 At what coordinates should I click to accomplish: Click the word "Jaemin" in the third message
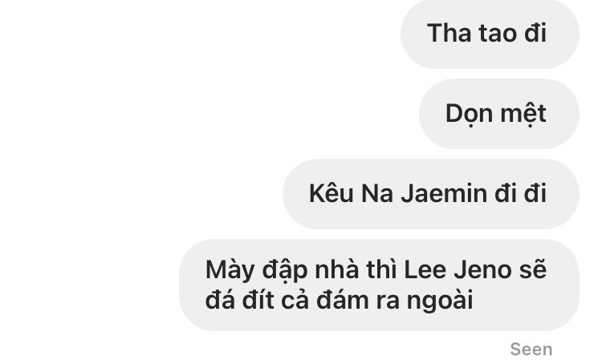tap(444, 193)
